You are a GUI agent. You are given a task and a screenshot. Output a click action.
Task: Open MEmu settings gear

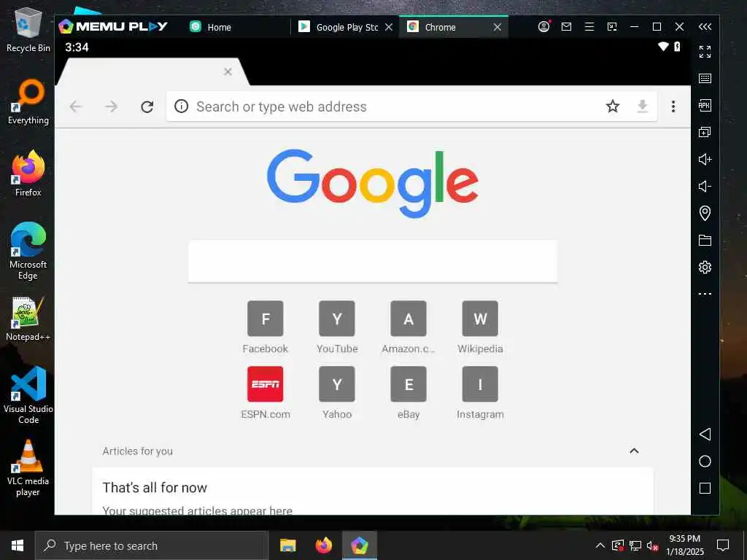705,267
